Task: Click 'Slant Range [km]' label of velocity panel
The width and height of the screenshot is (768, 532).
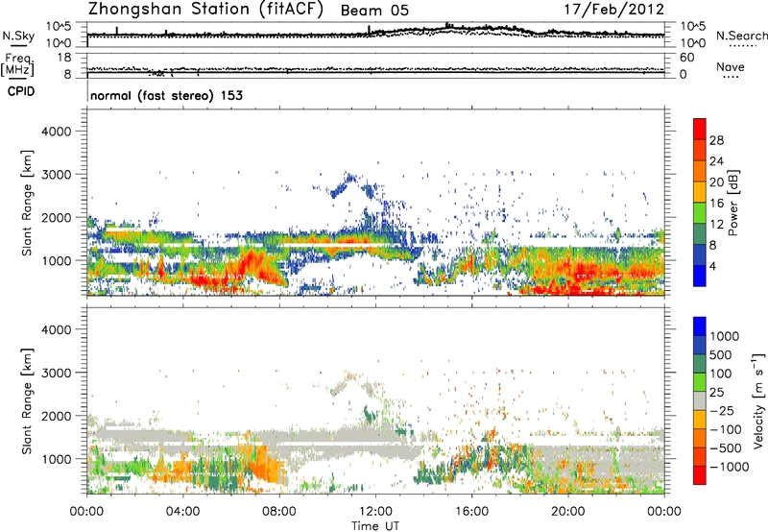Action: [27, 400]
